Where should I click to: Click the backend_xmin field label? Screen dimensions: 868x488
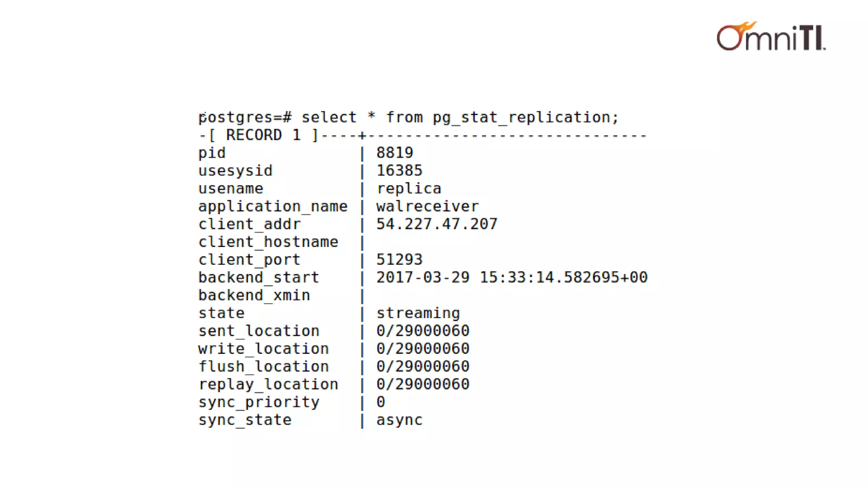coord(254,295)
